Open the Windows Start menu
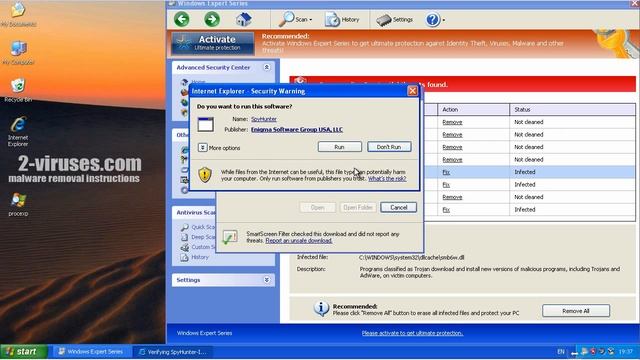The image size is (640, 360). tap(23, 351)
